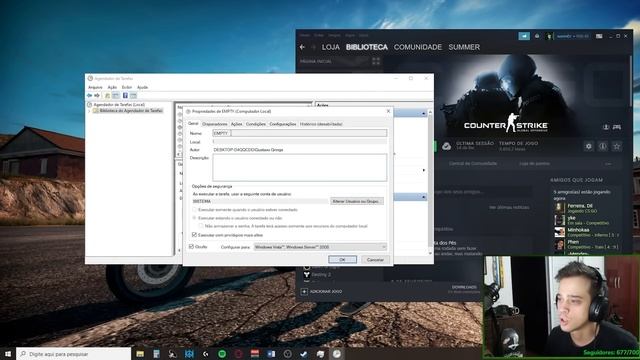Click the Task Scheduler right pane vertical scrollbar

coord(430,182)
